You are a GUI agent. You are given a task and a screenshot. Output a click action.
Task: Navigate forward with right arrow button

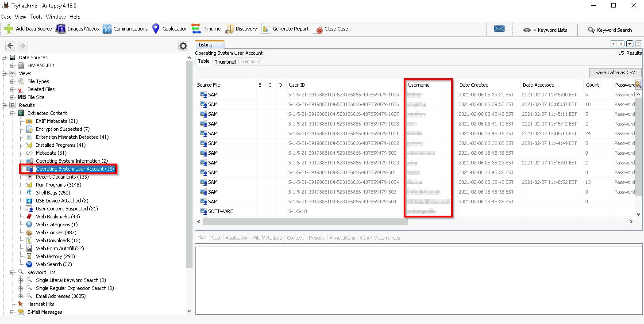click(x=23, y=46)
